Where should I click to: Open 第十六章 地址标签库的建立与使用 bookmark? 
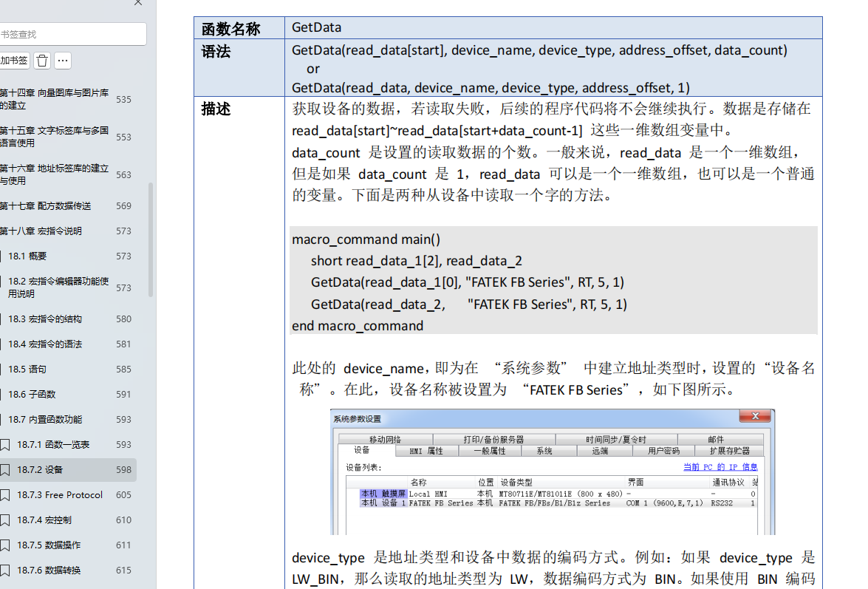coord(54,174)
